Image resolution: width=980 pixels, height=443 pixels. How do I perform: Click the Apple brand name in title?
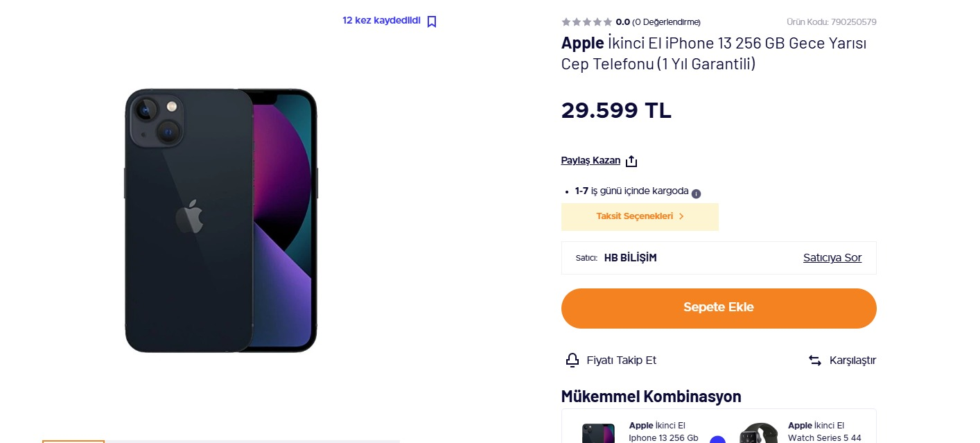(x=582, y=43)
